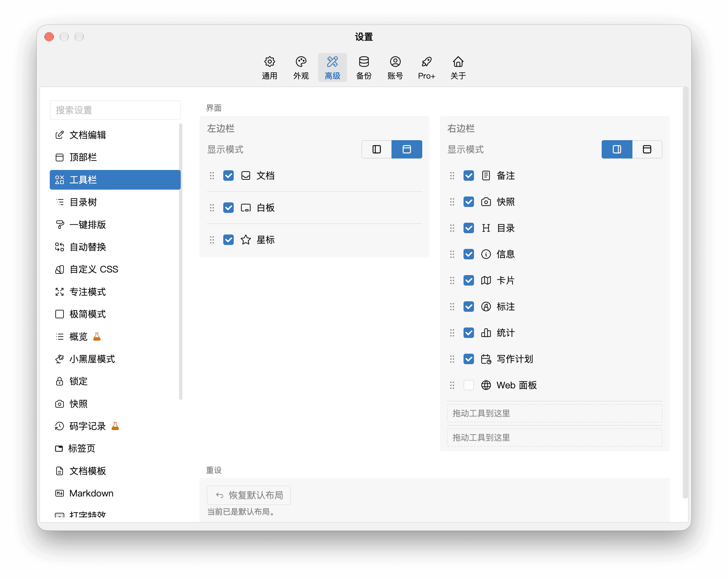
Task: Set left sidebar to side-panel display mode
Action: 376,149
